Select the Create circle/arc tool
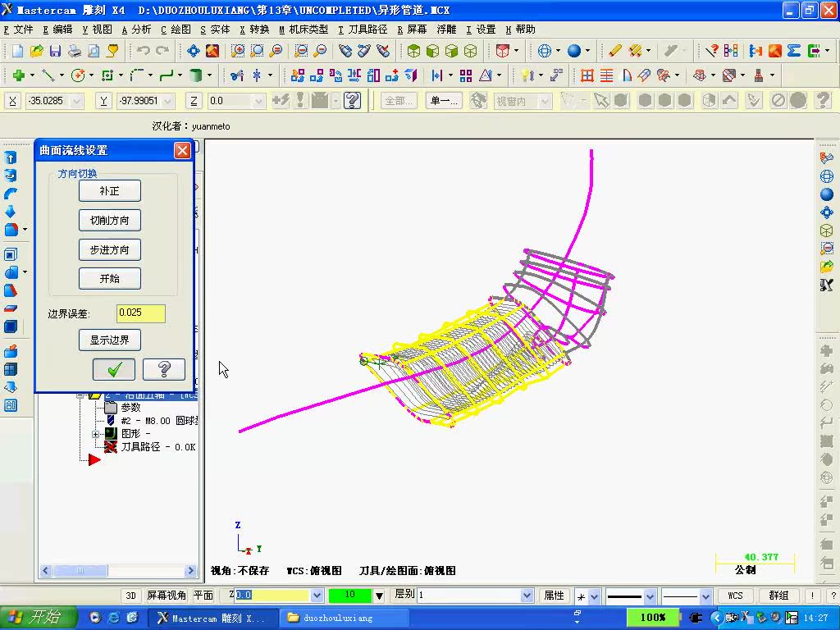840x630 pixels. 78,75
